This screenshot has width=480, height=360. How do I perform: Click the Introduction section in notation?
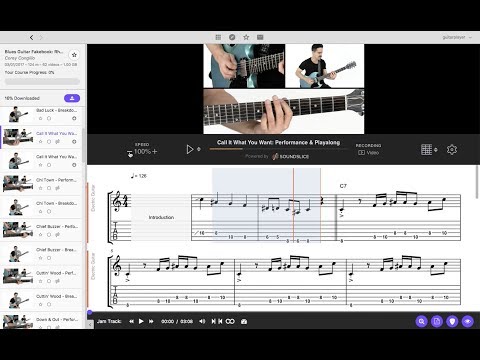161,217
